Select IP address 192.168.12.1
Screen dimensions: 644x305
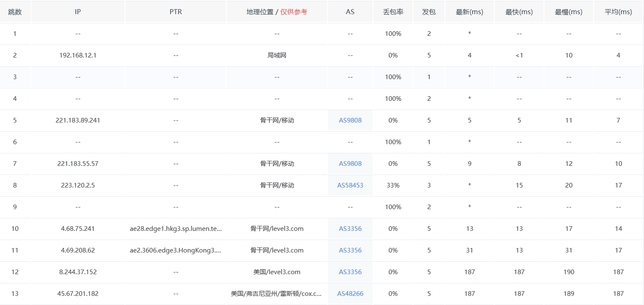pos(78,55)
